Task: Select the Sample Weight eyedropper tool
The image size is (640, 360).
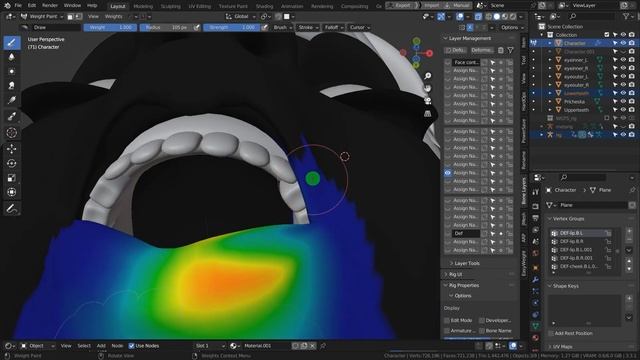Action: (12, 116)
